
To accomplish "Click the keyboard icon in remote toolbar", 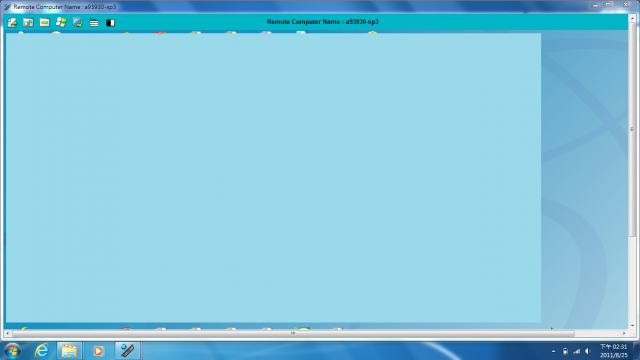I will (94, 23).
